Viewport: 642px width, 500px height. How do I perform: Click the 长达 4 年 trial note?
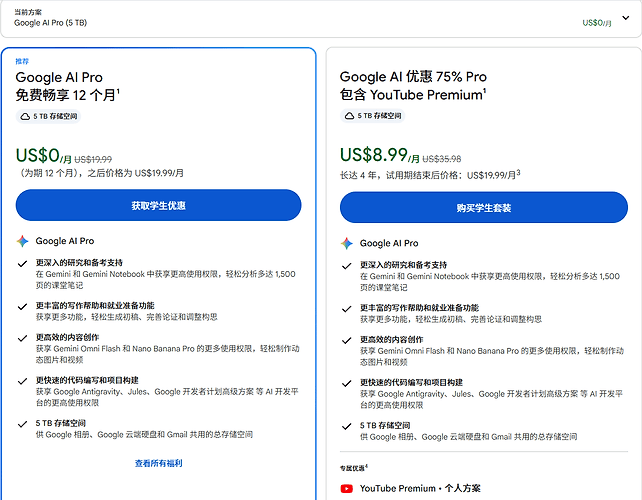click(430, 175)
